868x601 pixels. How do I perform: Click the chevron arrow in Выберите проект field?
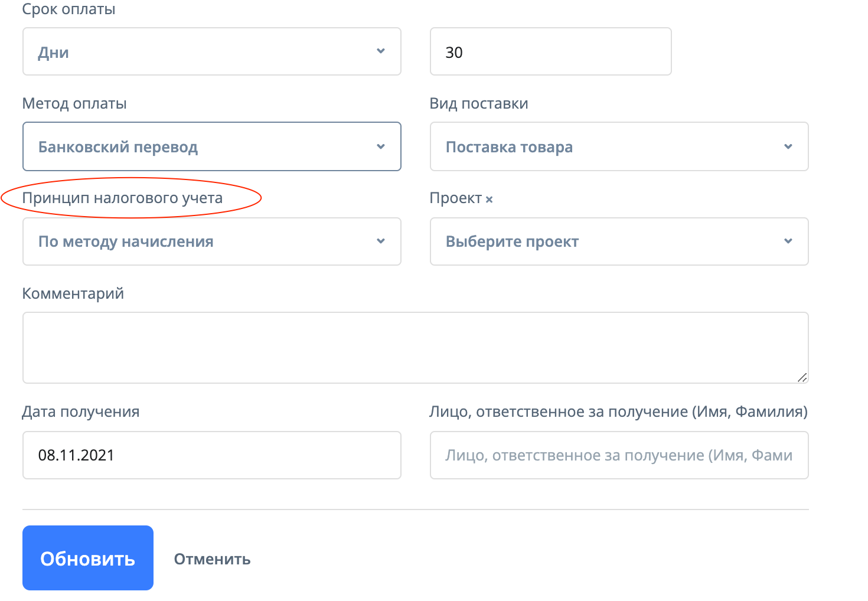[788, 241]
